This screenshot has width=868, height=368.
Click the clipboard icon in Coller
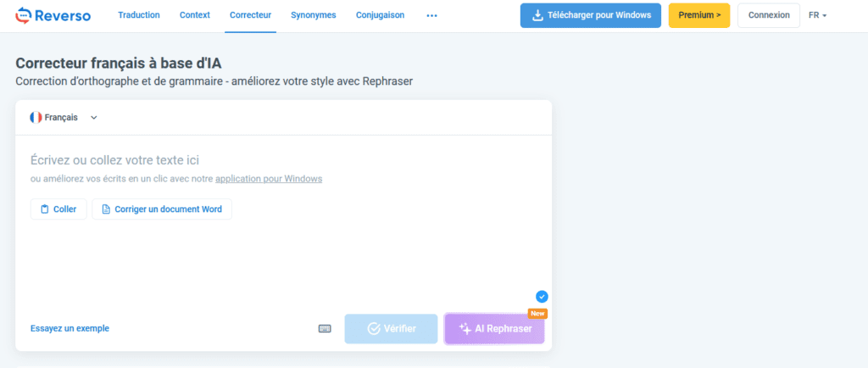[44, 209]
